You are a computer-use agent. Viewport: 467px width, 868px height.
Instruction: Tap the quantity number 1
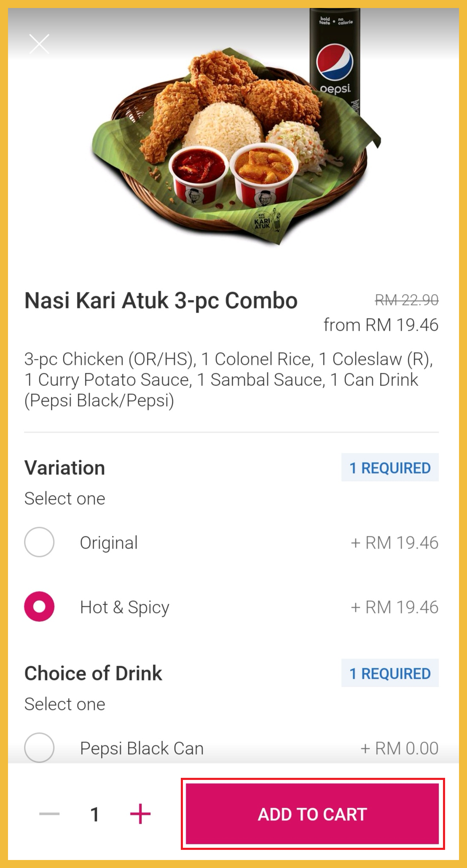click(x=95, y=814)
